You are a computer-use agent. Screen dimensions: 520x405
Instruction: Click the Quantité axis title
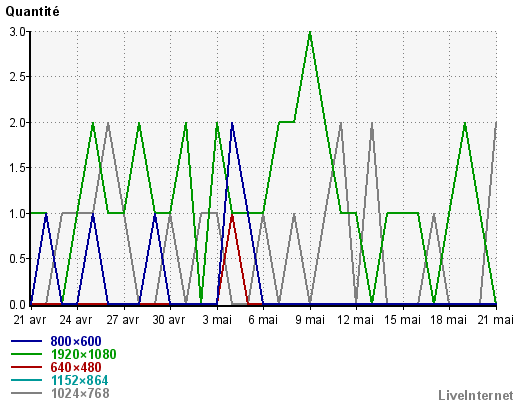coord(33,12)
